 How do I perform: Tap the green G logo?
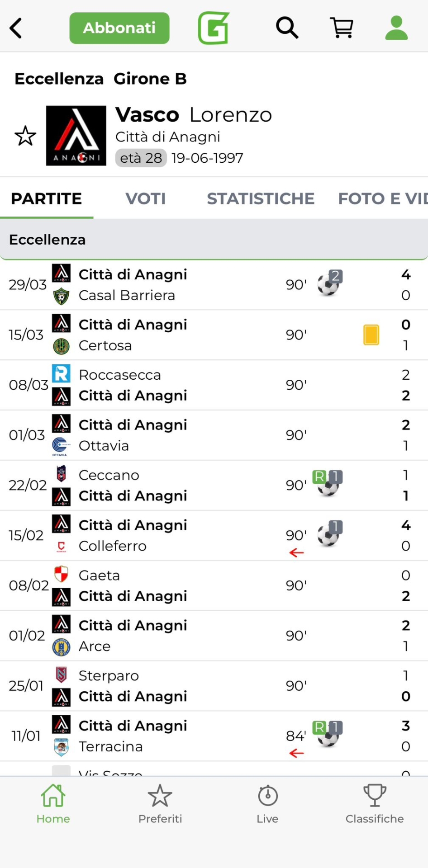[214, 28]
